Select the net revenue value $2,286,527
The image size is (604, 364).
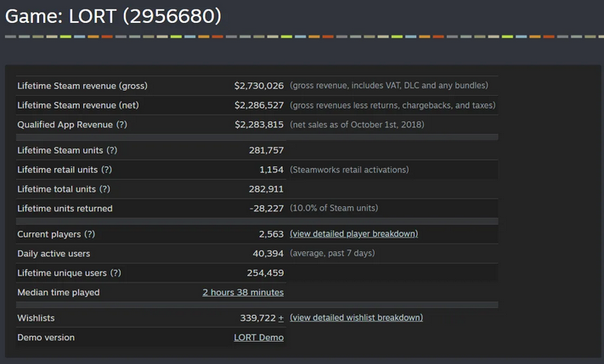[259, 105]
